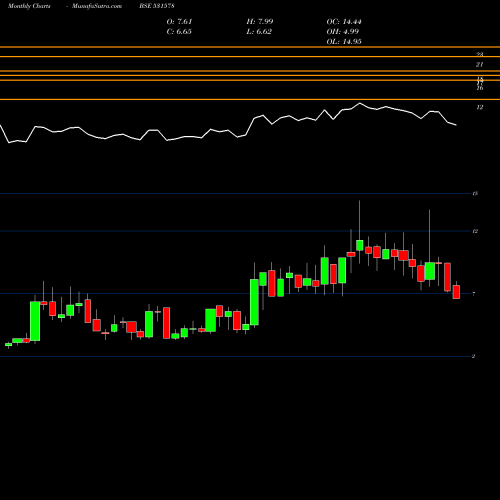Image resolution: width=500 pixels, height=500 pixels.
Task: Click the 15 price axis label
Action: 475,193
